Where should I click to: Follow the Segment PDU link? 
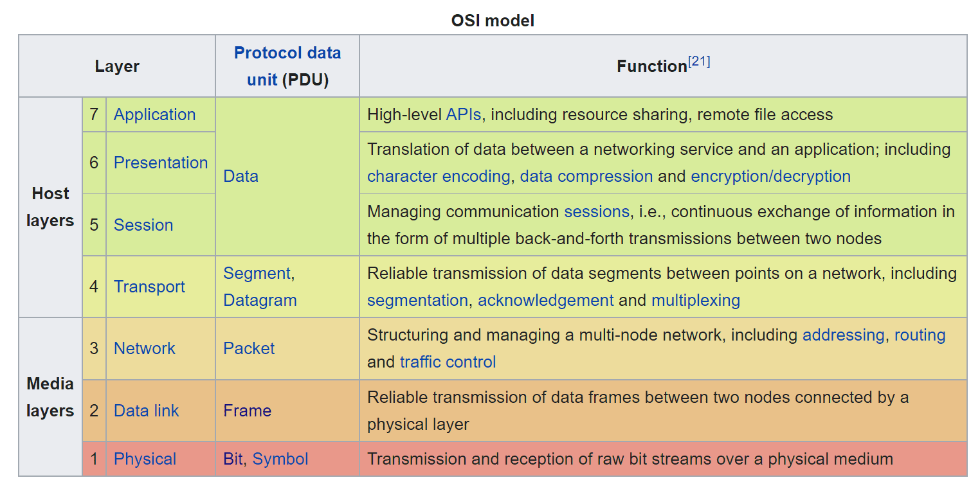257,273
